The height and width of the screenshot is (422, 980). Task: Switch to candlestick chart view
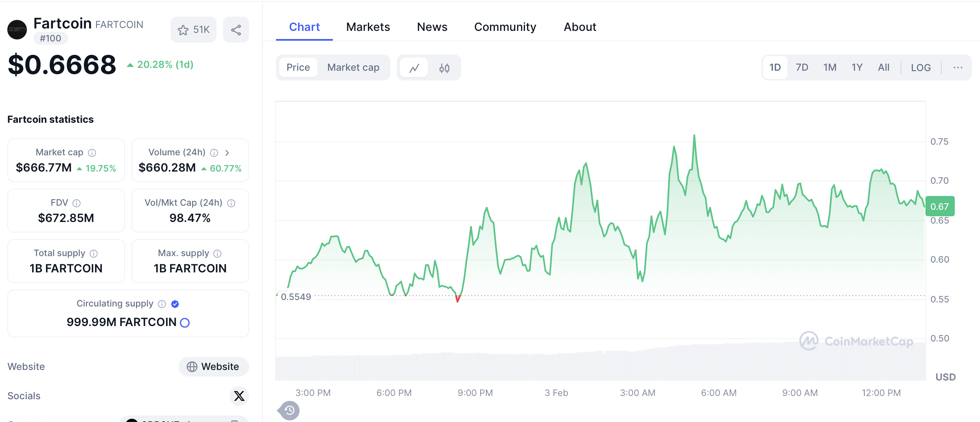tap(444, 68)
